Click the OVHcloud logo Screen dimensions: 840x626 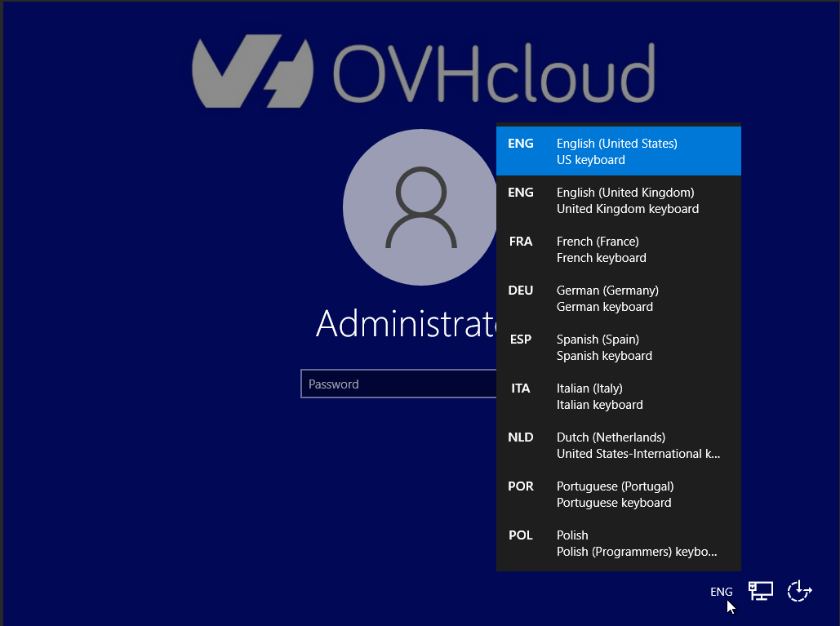(423, 71)
